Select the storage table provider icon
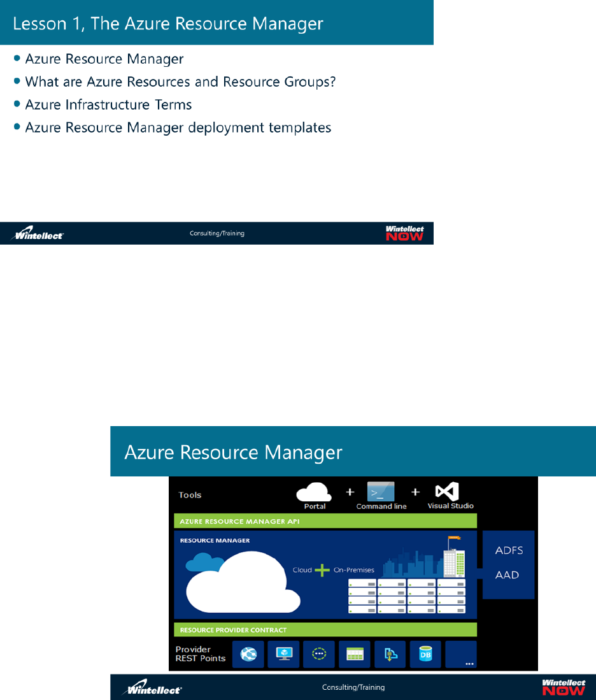The height and width of the screenshot is (700, 596). tap(355, 654)
